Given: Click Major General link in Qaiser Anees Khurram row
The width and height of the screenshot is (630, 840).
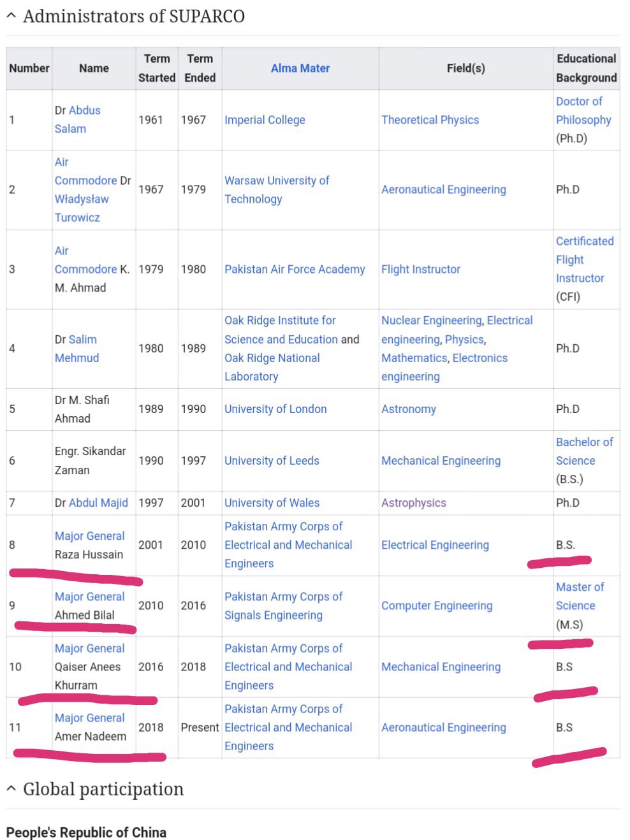Looking at the screenshot, I should [90, 648].
